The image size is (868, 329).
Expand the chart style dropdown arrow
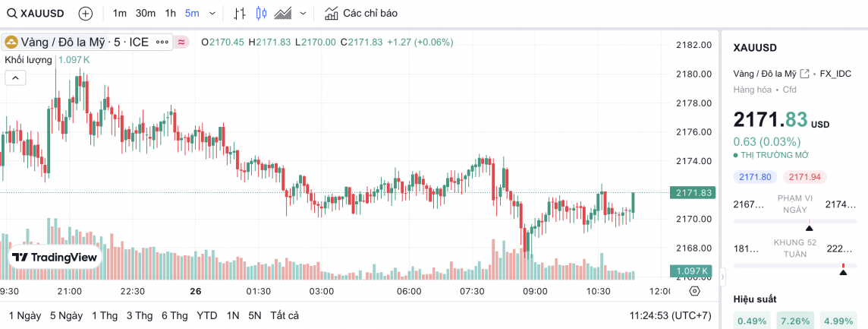coord(303,13)
